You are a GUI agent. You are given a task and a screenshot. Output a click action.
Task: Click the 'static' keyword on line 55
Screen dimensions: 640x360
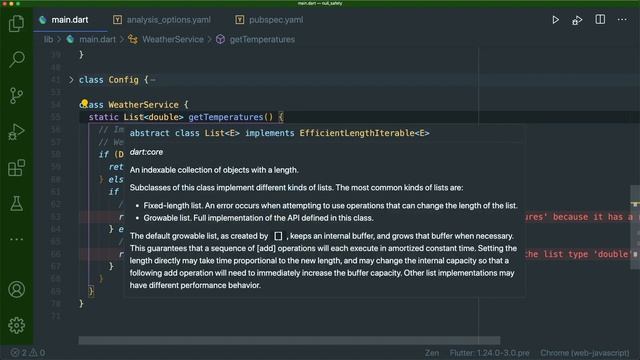(x=103, y=117)
